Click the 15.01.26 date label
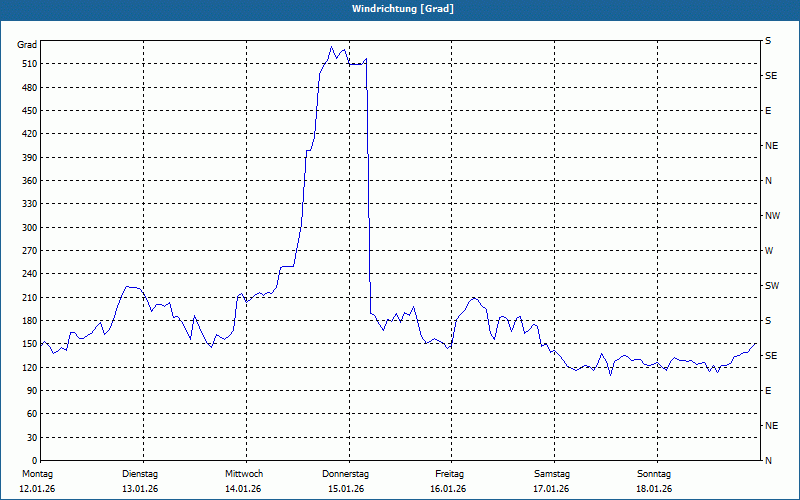 tap(346, 489)
